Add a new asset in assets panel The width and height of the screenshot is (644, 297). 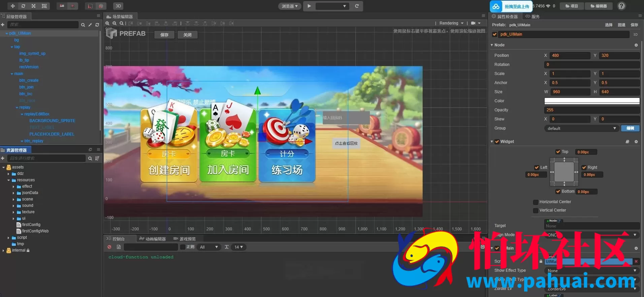tap(3, 158)
